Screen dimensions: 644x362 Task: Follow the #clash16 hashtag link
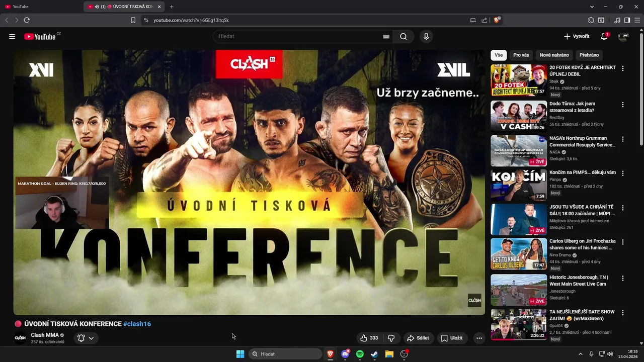tap(137, 324)
